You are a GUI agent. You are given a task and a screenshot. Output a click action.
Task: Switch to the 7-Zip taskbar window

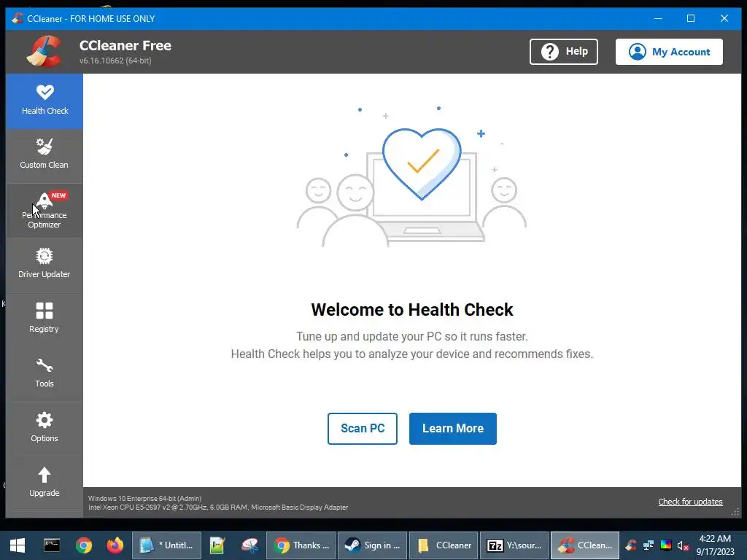tap(514, 545)
